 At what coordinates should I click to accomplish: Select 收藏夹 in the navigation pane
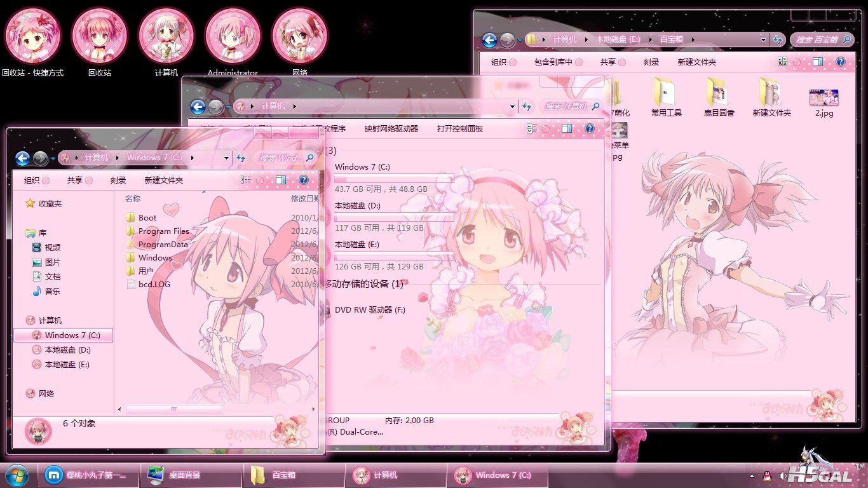click(x=44, y=204)
